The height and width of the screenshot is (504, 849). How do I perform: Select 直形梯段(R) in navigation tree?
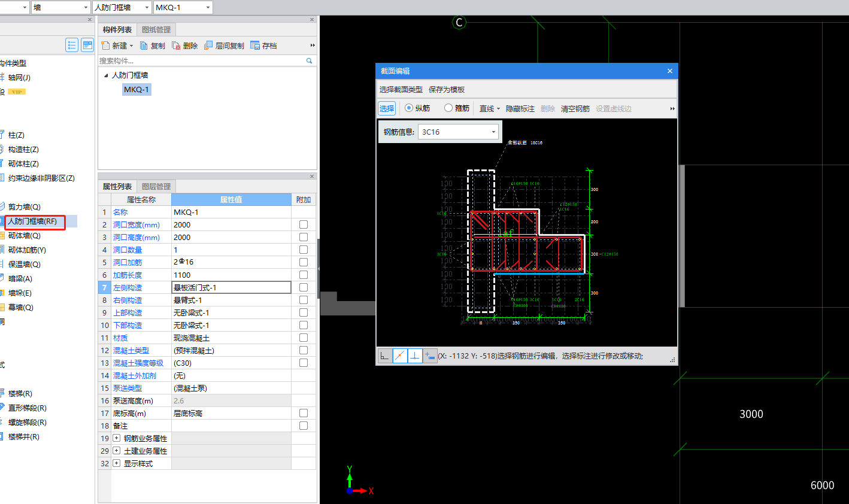tap(27, 408)
